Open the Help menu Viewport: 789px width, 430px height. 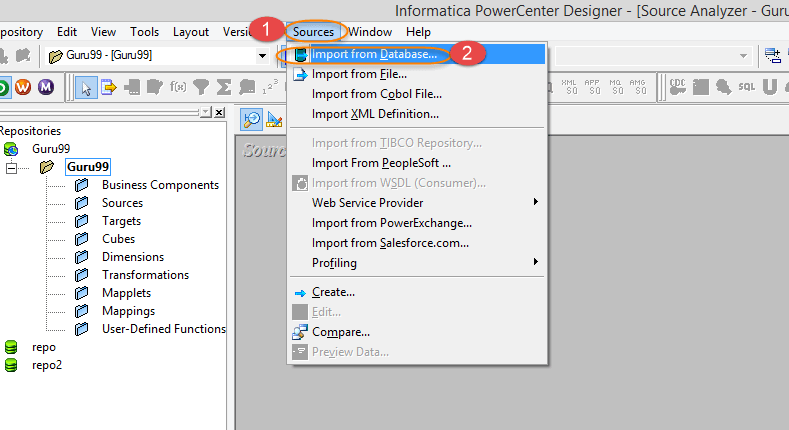coord(418,32)
